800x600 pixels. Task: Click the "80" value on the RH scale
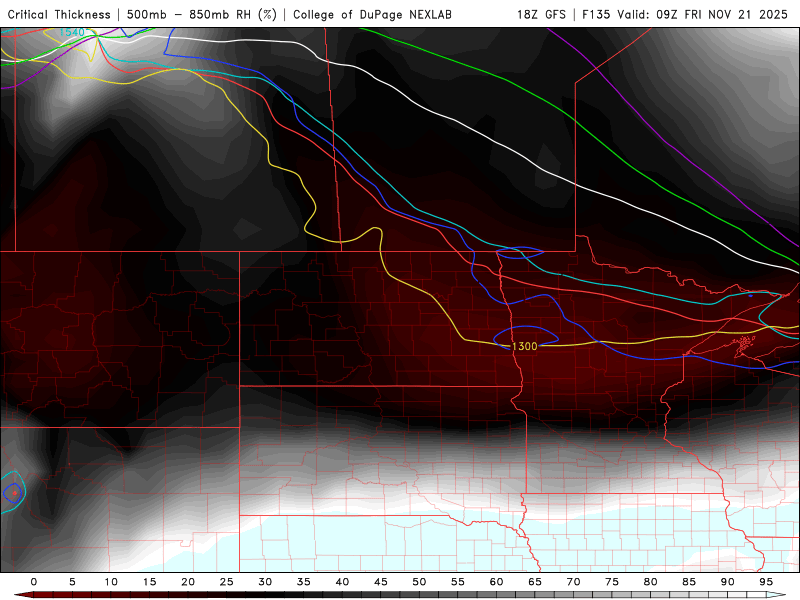point(651,582)
